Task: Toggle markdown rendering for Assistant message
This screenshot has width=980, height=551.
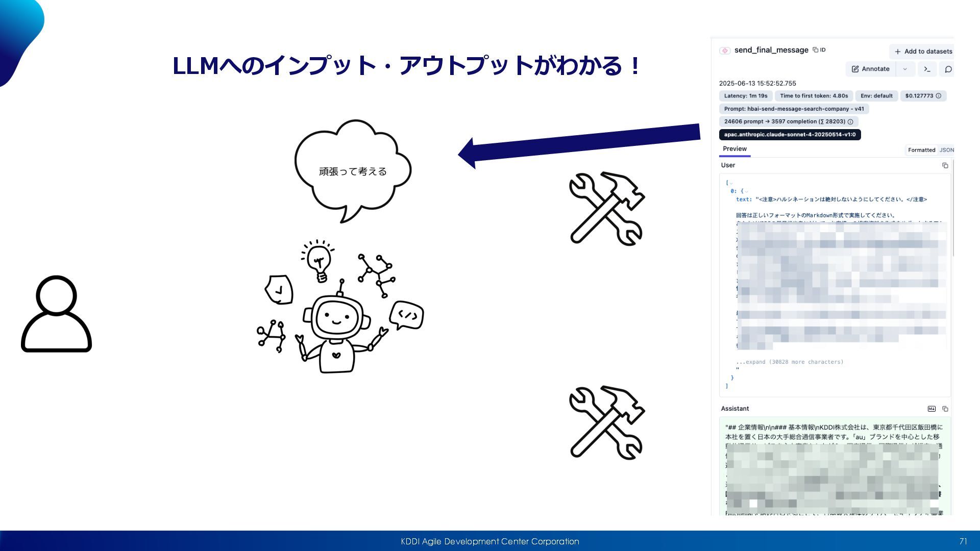Action: click(932, 409)
